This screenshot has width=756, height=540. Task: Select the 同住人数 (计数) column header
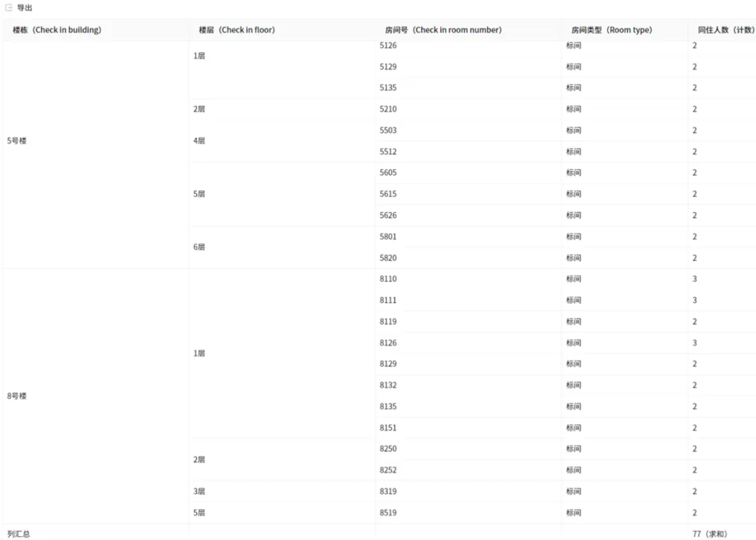coord(726,30)
